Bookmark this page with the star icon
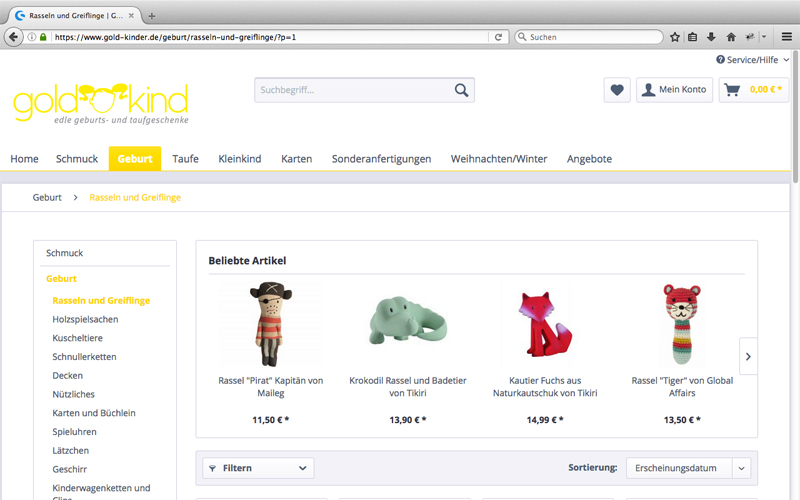 [675, 37]
